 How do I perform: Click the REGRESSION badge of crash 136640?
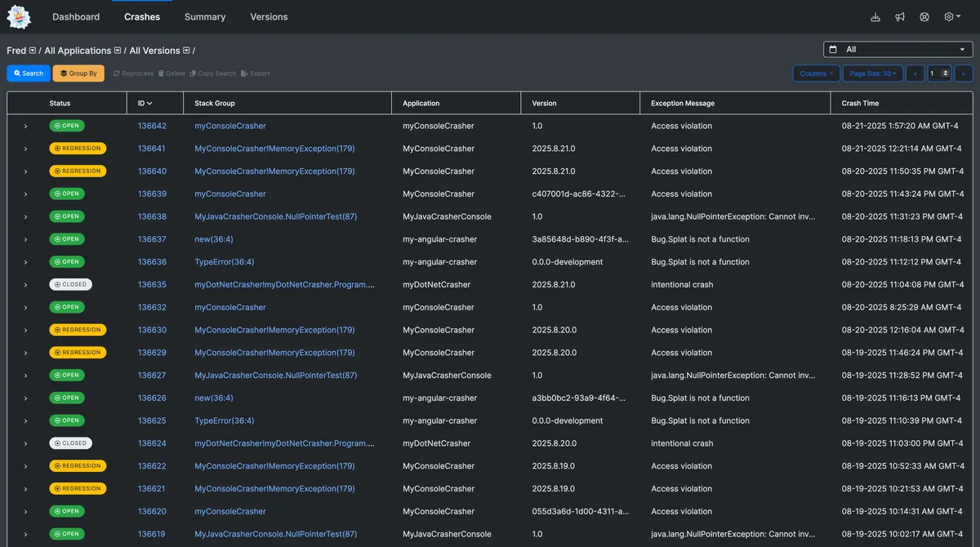point(78,171)
